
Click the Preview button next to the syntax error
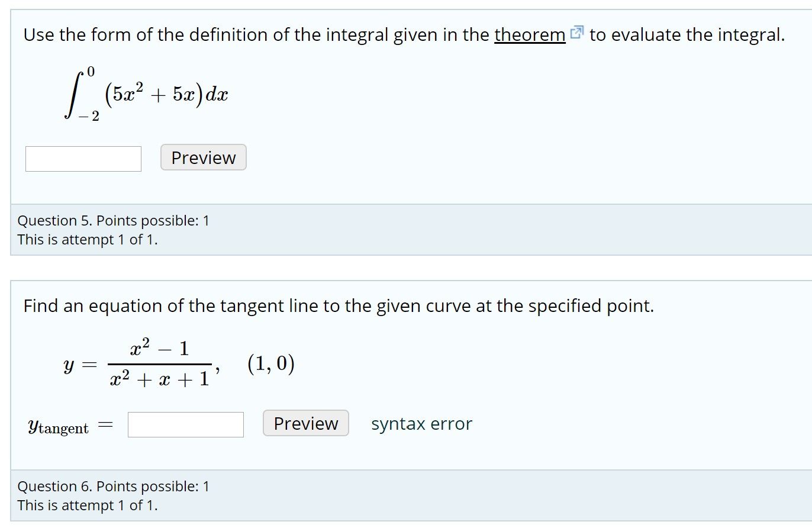coord(305,423)
